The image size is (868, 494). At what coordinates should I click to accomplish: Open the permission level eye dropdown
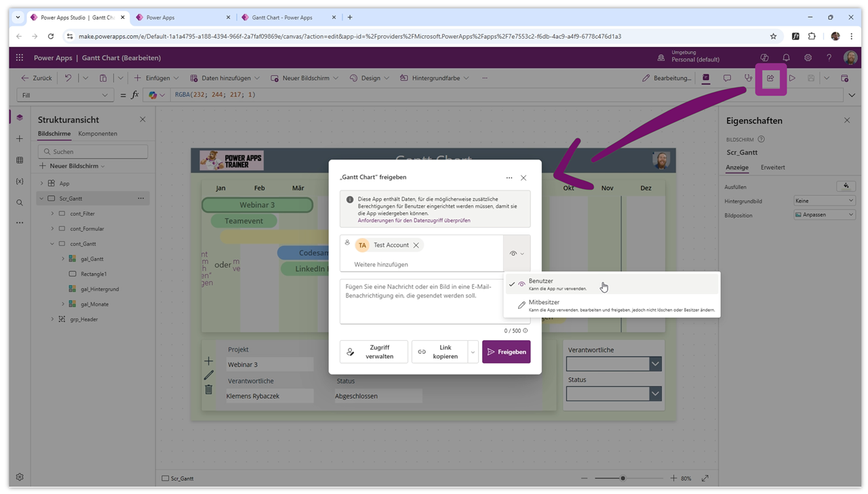(x=517, y=253)
